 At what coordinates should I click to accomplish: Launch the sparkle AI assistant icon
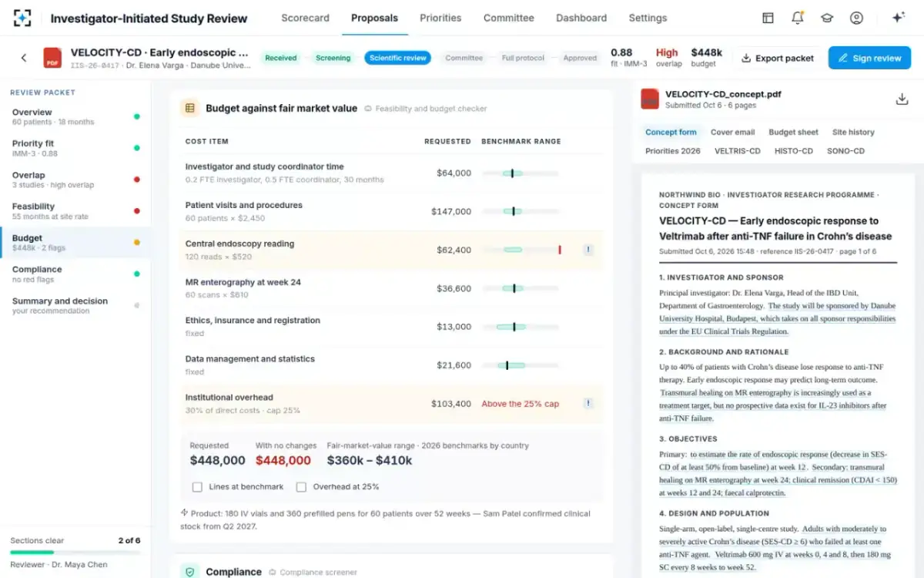(898, 18)
